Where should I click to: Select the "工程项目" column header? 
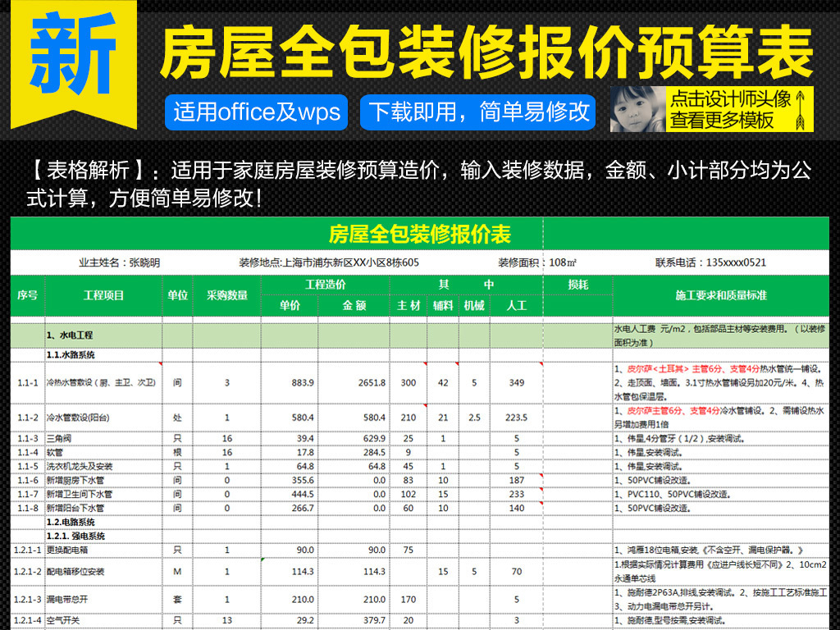coord(103,295)
